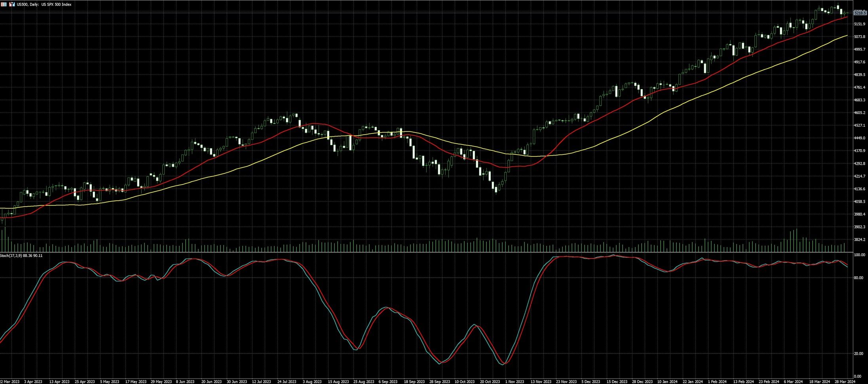Click the one-click trading panel icon
Screen dimensions: 868x384
[x=11, y=4]
